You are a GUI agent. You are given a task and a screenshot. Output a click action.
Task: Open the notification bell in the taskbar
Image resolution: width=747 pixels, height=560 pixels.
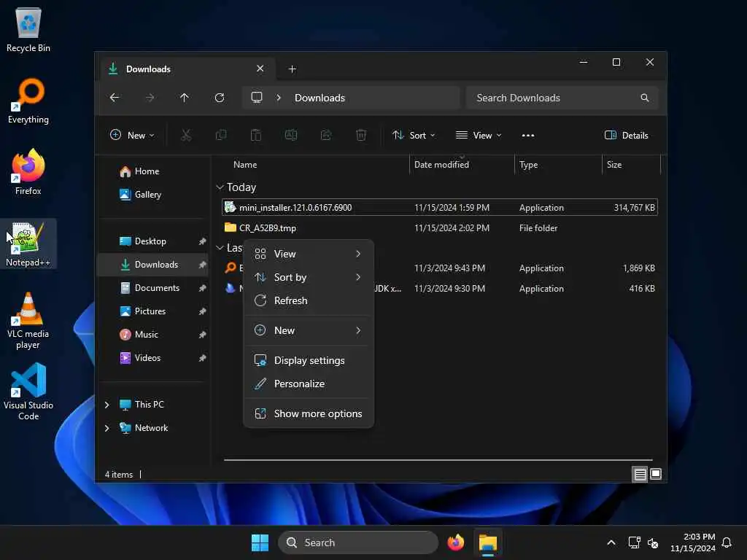click(727, 542)
